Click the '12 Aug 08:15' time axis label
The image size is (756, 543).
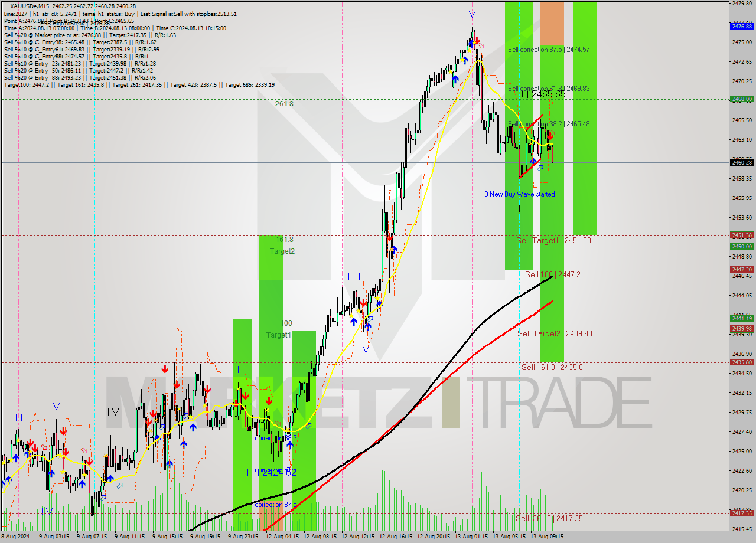(319, 537)
